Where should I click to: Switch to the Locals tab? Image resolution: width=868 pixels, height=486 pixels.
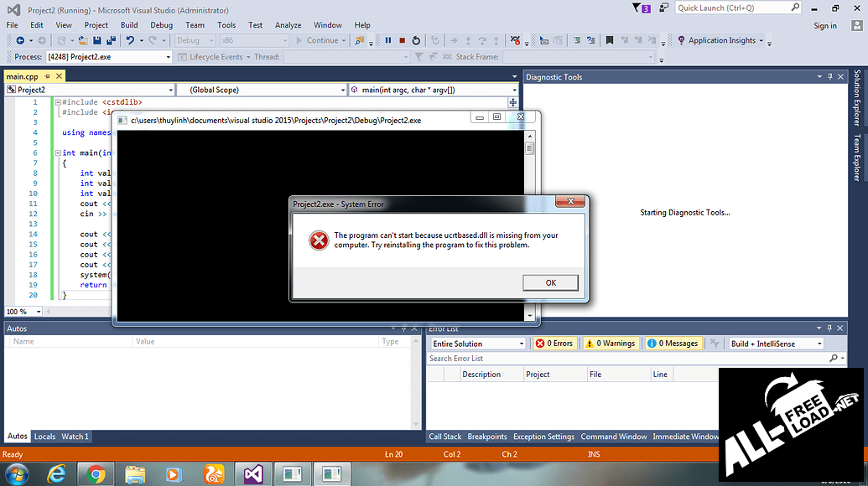tap(44, 437)
